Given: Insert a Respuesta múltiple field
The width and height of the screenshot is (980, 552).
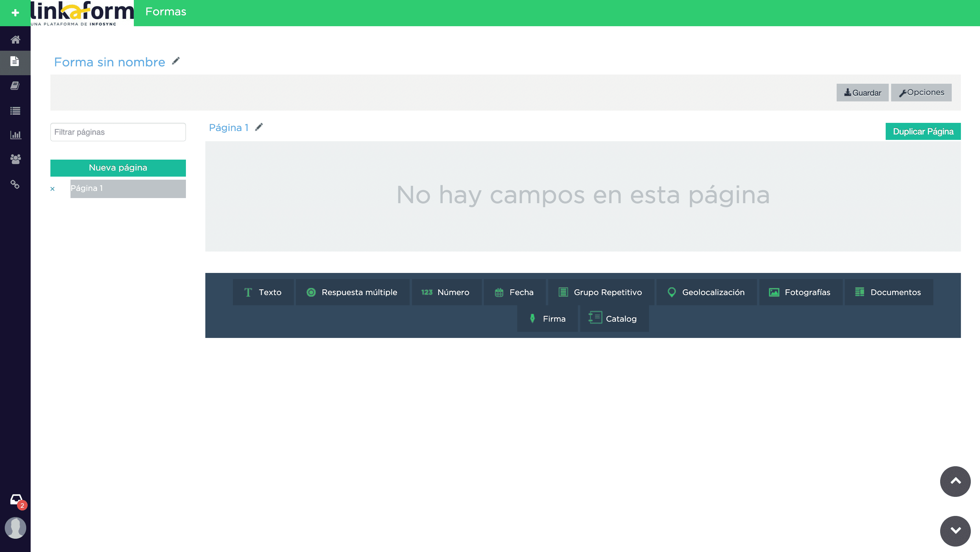Looking at the screenshot, I should click(x=352, y=292).
